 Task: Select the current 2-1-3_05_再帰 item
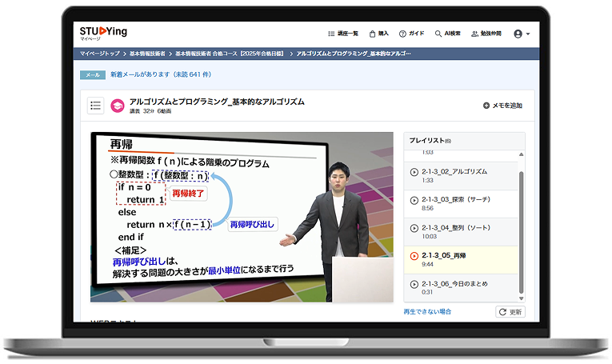(461, 260)
